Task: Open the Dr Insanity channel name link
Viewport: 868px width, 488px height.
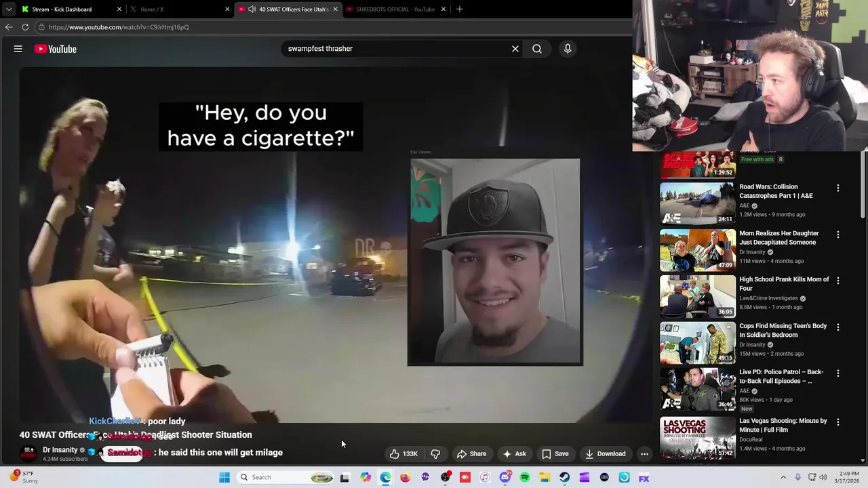Action: click(60, 450)
